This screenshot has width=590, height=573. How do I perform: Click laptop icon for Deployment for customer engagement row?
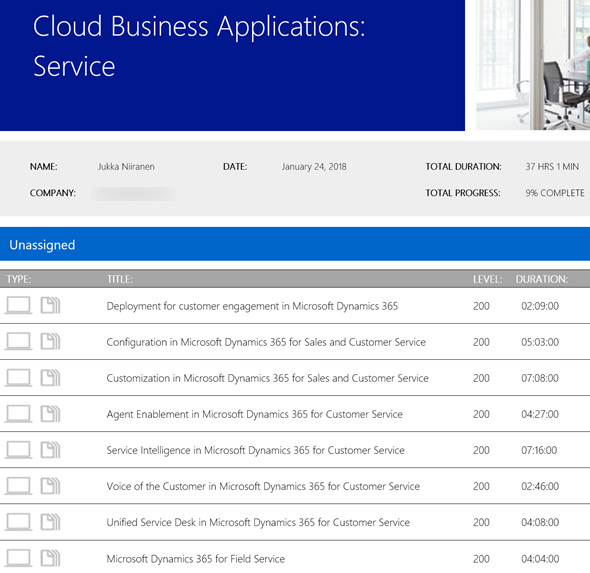(x=18, y=305)
